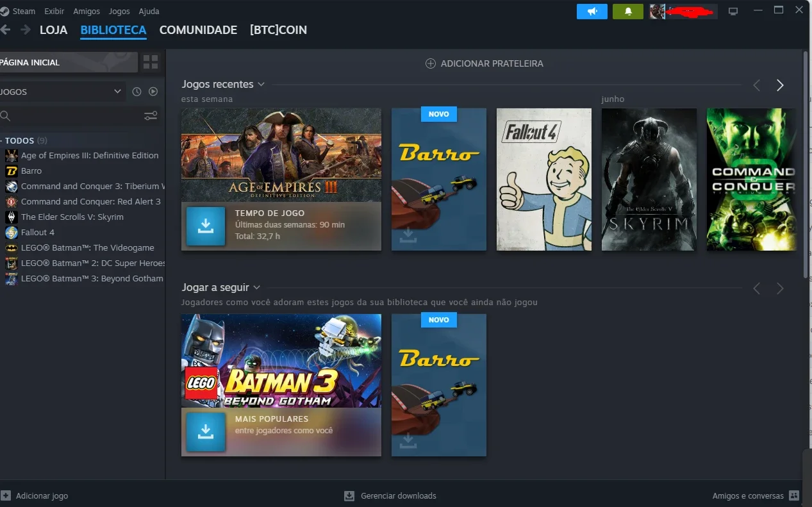Open the COMUNIDADE tab
Screen dimensions: 812x507
tap(198, 30)
